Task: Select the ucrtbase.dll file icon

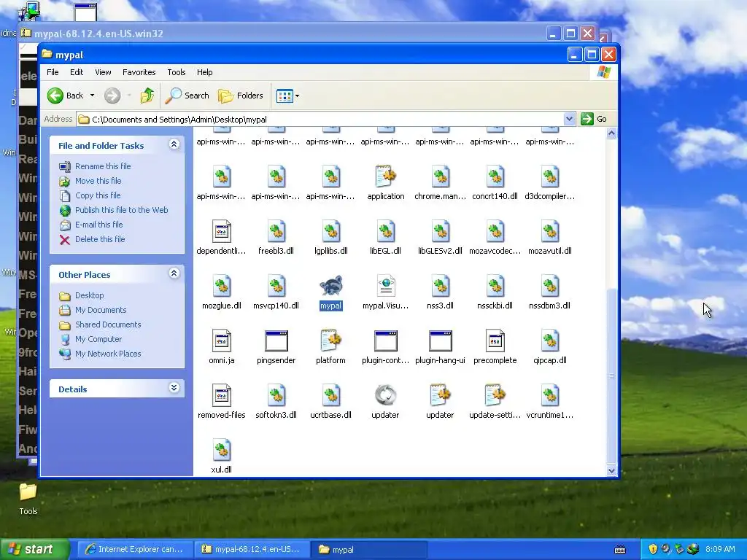Action: 330,395
